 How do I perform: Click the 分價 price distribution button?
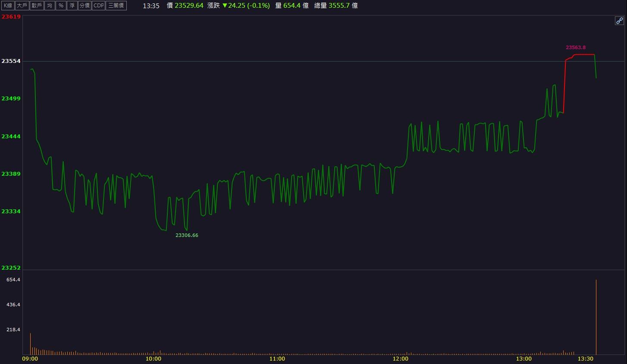[x=85, y=6]
